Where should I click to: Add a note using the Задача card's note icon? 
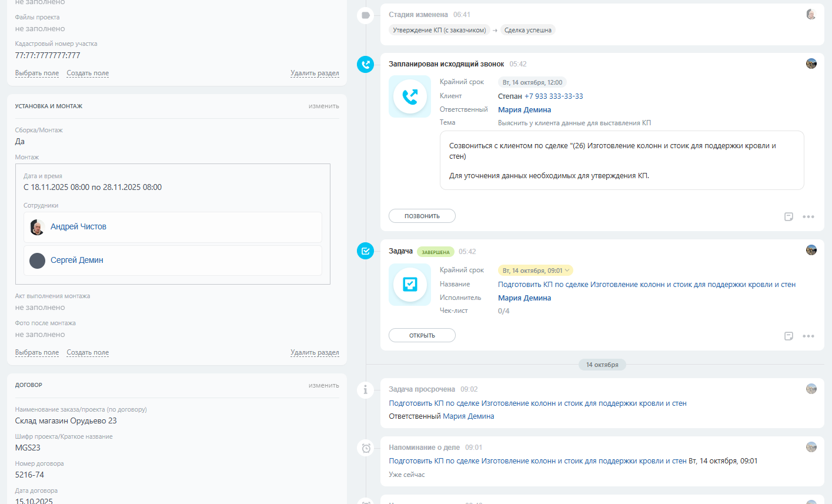pos(789,336)
